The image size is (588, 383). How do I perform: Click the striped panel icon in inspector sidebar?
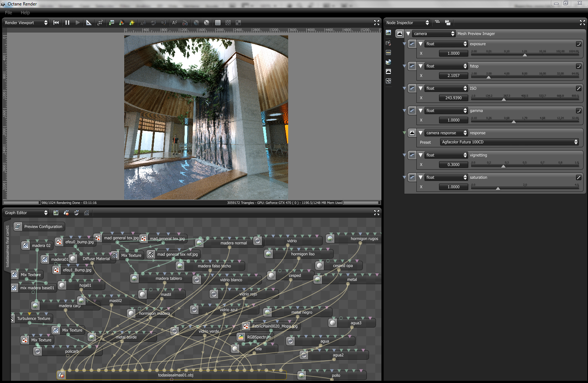[x=388, y=53]
